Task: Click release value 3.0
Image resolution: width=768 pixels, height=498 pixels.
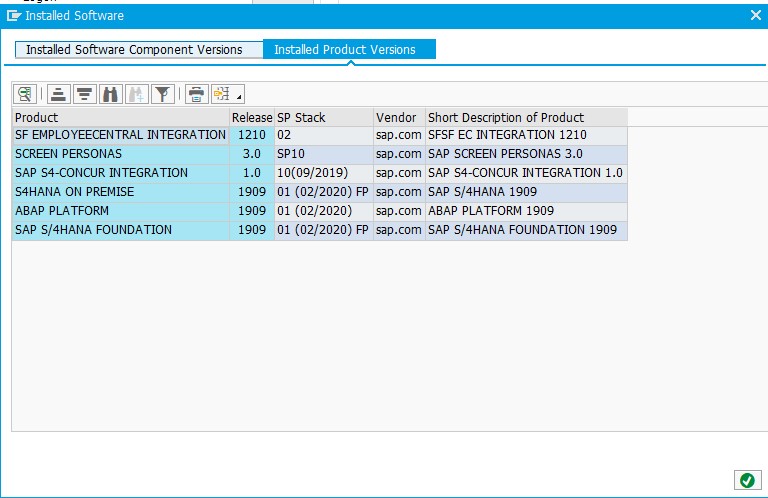Action: 252,154
